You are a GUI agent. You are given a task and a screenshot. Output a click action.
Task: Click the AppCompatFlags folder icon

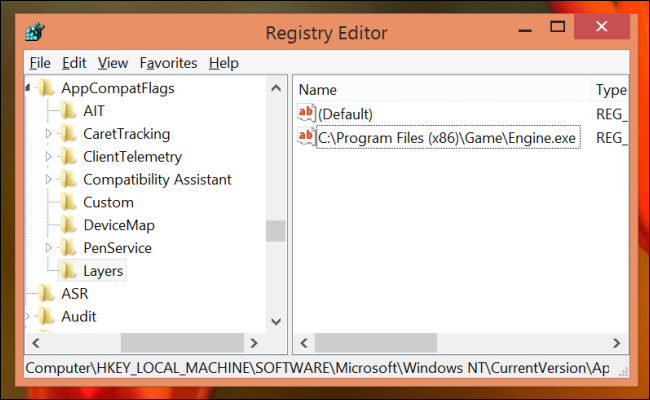[x=46, y=88]
